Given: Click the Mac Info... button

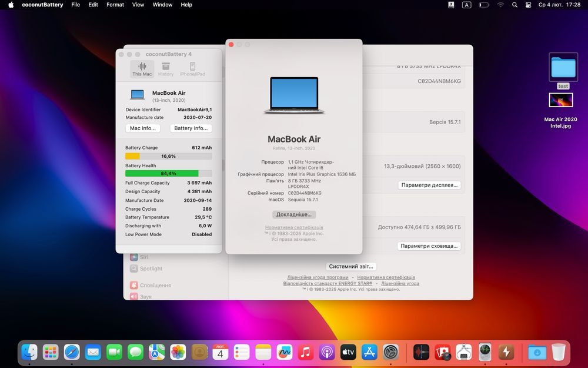Looking at the screenshot, I should point(143,128).
